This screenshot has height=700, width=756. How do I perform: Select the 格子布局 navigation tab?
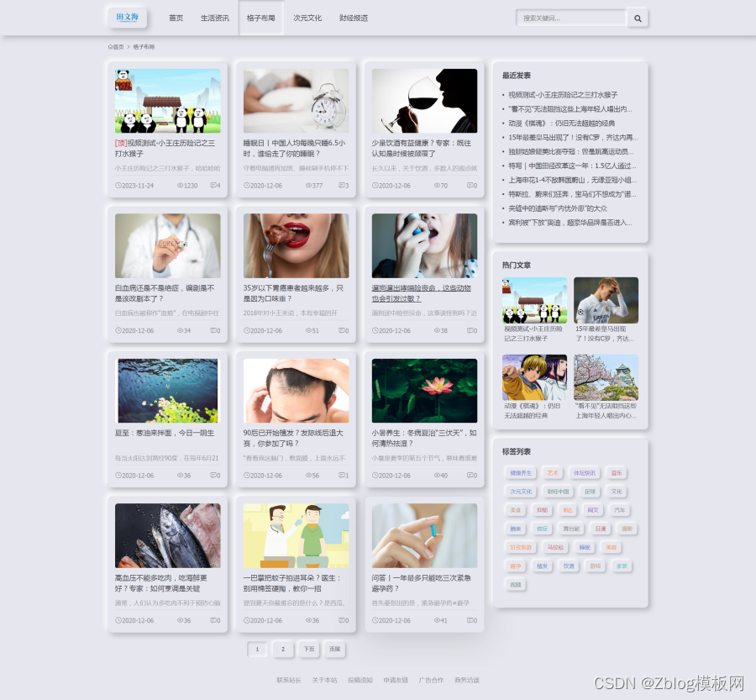(261, 18)
